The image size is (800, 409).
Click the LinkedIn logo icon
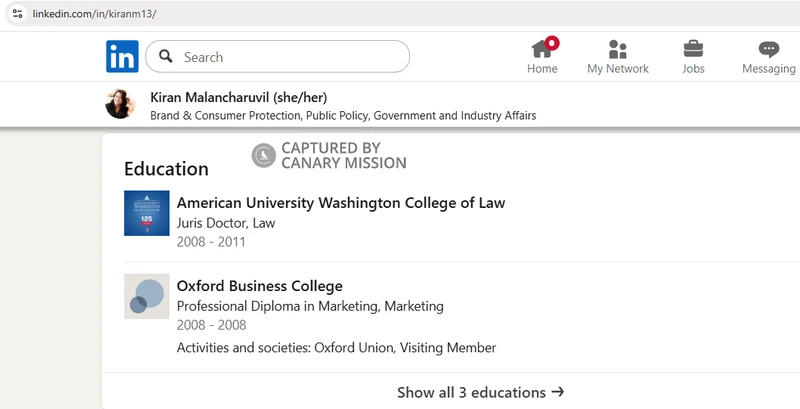pyautogui.click(x=122, y=56)
